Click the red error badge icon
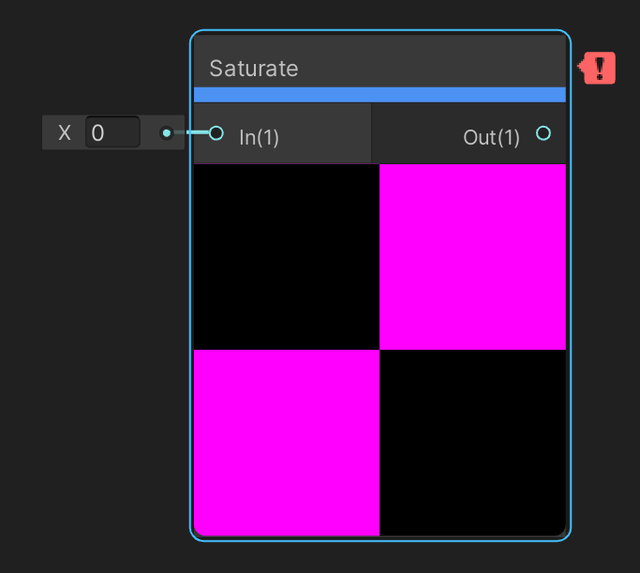Screen dimensions: 640x573 point(599,68)
